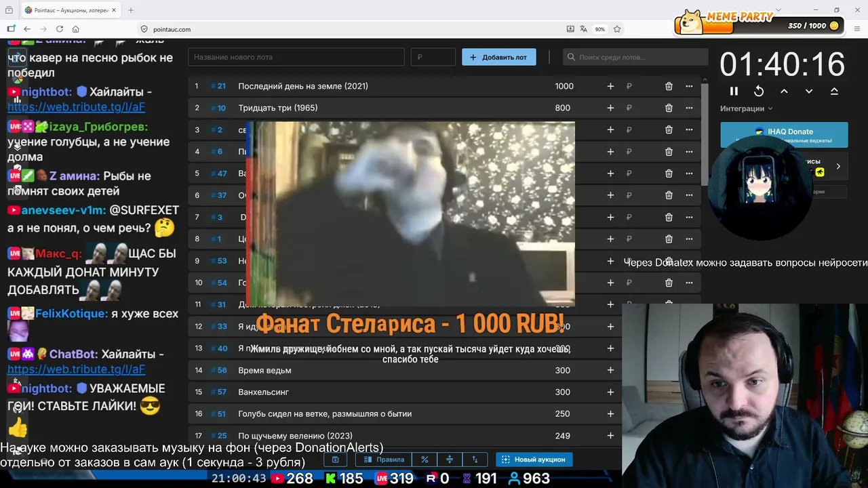Open the three-dot menu on lot row 6
This screenshot has height=488, width=868.
689,195
